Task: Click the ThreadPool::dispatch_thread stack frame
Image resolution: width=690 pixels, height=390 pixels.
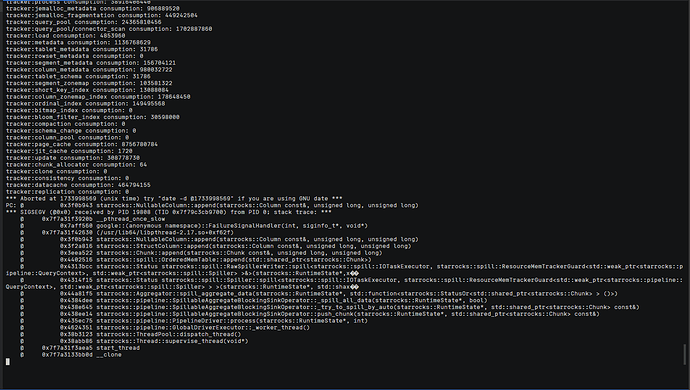Action: click(131, 334)
